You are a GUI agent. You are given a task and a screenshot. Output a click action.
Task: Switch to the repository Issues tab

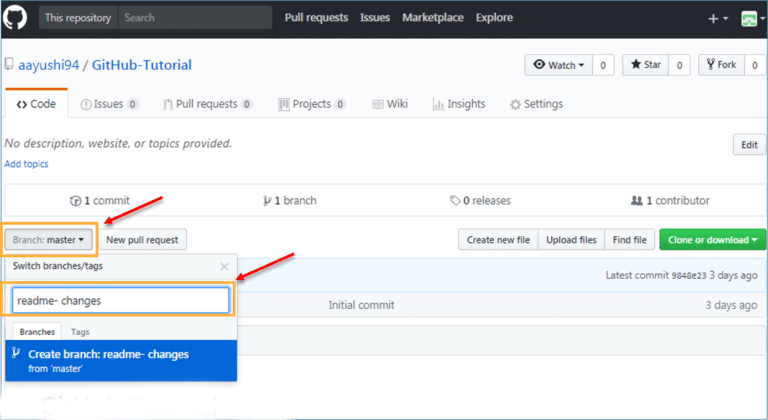pyautogui.click(x=109, y=104)
